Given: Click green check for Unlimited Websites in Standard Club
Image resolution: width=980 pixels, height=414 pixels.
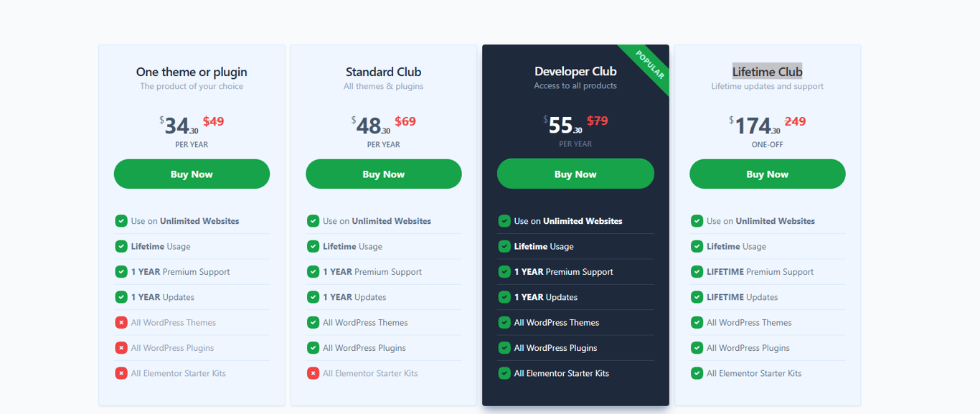Looking at the screenshot, I should point(313,221).
